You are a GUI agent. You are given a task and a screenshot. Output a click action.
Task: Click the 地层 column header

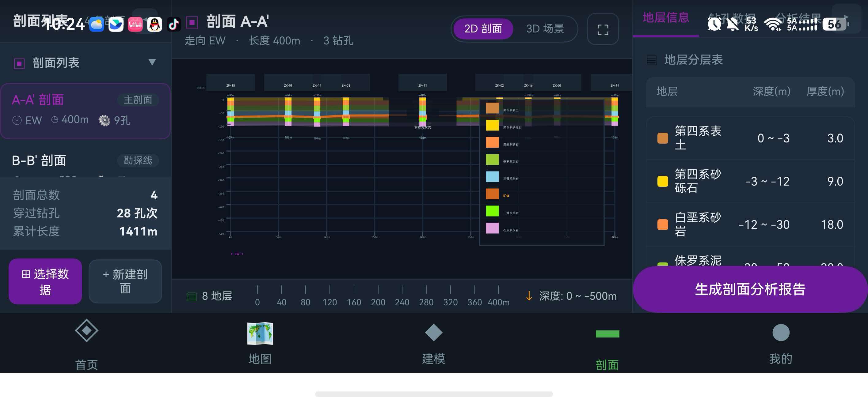point(667,92)
